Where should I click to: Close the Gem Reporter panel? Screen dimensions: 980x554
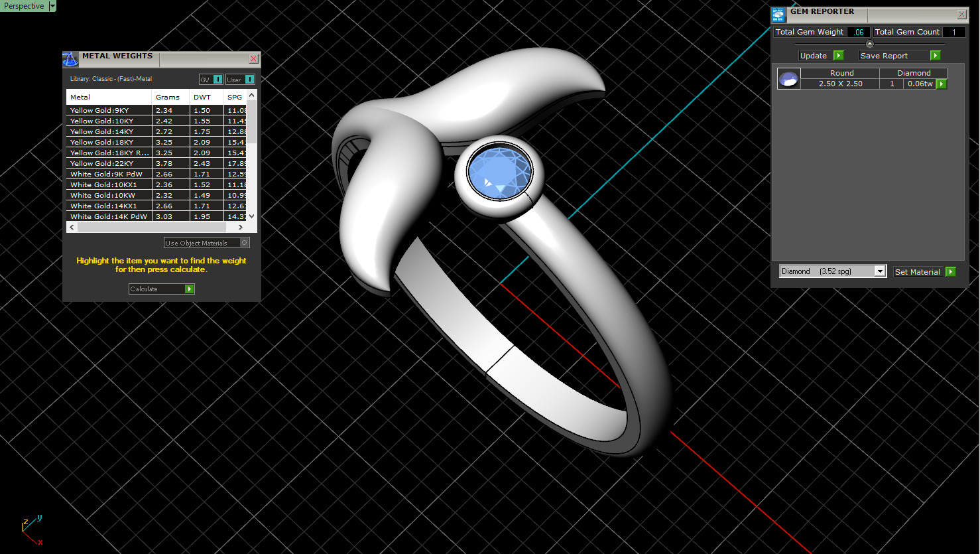click(x=961, y=15)
